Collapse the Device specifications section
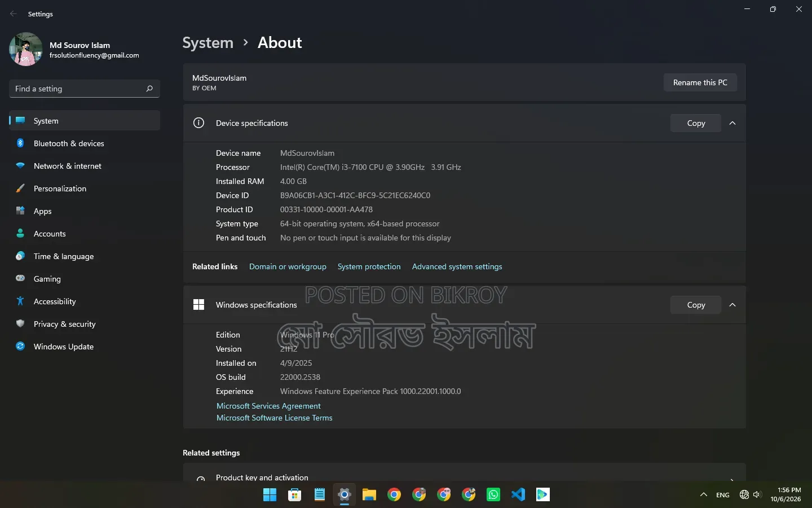The width and height of the screenshot is (812, 508). click(732, 123)
